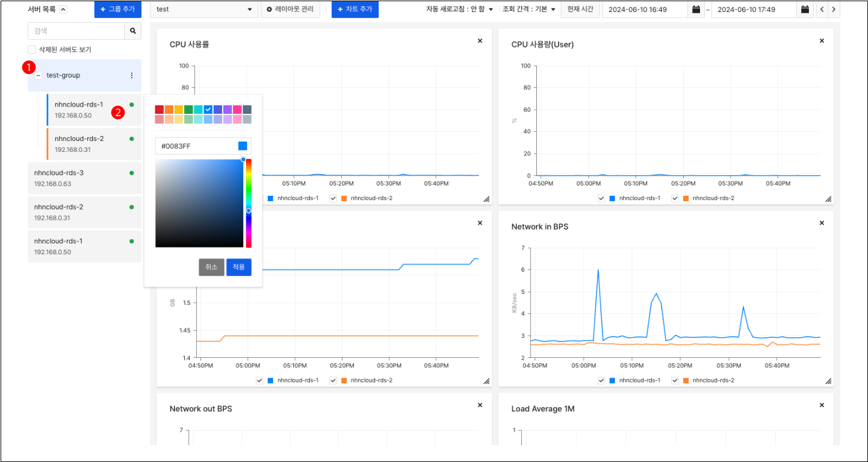Uncheck nhncloud-rds-1 in Network in BPS legend
The width and height of the screenshot is (868, 462).
(601, 380)
